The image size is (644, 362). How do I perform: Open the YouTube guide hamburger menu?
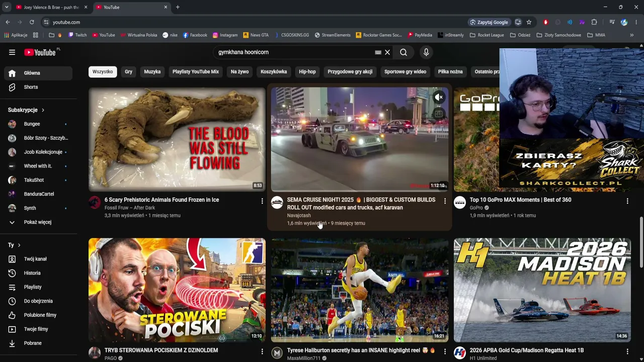tap(12, 52)
